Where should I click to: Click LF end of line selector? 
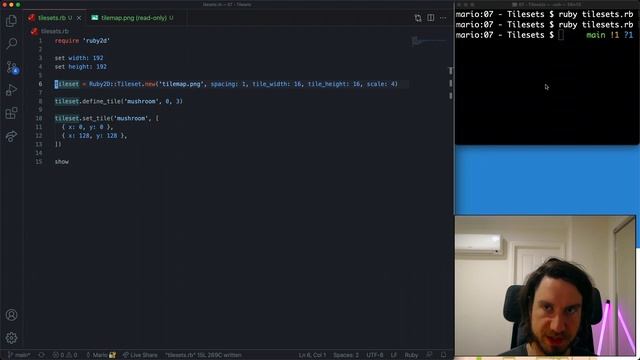click(x=393, y=355)
